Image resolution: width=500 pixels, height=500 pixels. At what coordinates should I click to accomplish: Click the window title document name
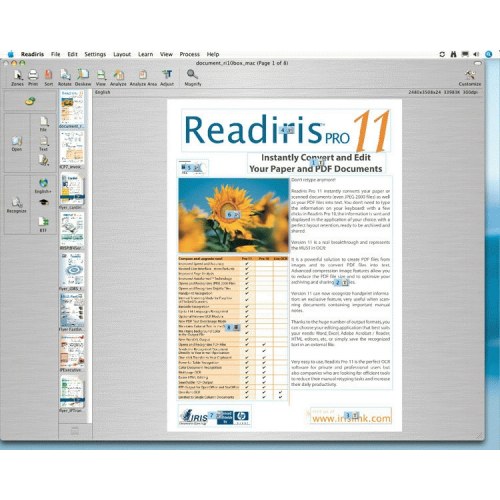(x=242, y=63)
